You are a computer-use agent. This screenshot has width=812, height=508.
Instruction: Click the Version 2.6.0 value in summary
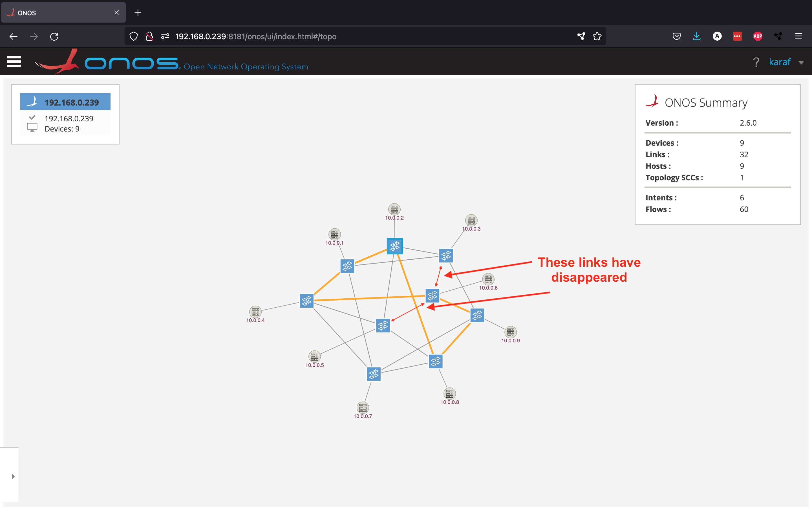click(748, 123)
